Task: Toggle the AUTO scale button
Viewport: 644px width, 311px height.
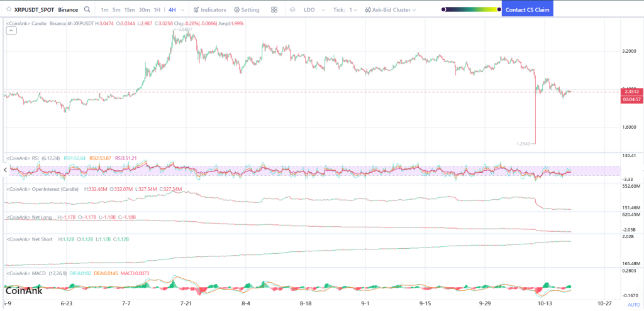Action: pos(633,305)
